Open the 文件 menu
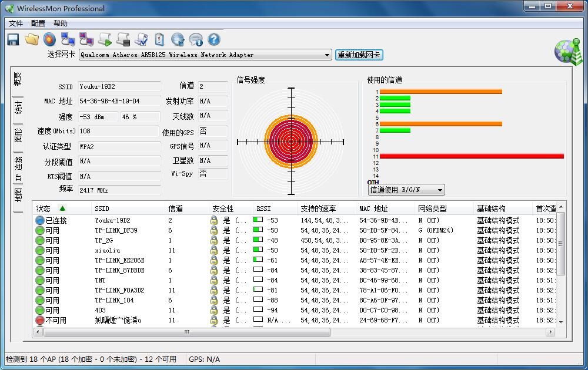This screenshot has width=588, height=370. pos(16,23)
